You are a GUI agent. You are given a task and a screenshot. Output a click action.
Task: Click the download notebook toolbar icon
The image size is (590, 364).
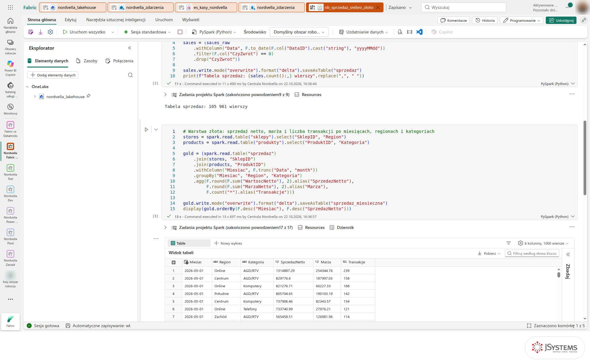click(41, 32)
